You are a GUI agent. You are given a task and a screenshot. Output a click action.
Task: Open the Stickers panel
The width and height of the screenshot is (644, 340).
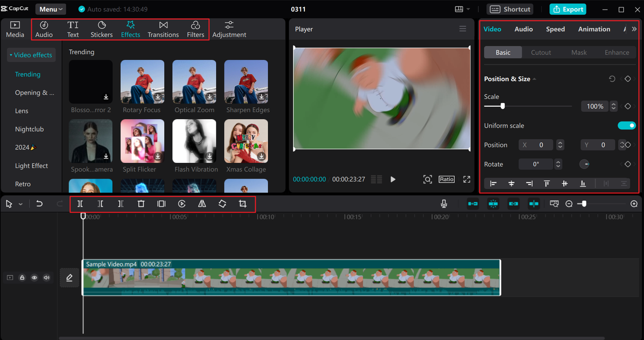[102, 29]
